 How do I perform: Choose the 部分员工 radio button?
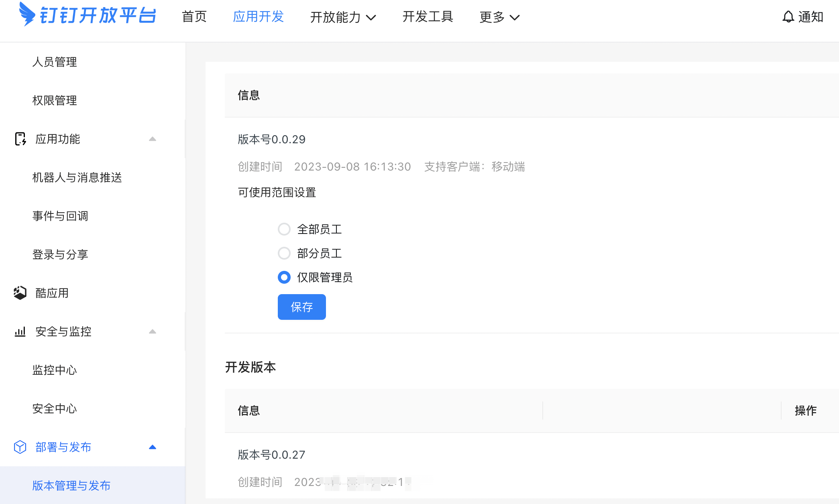(x=284, y=253)
